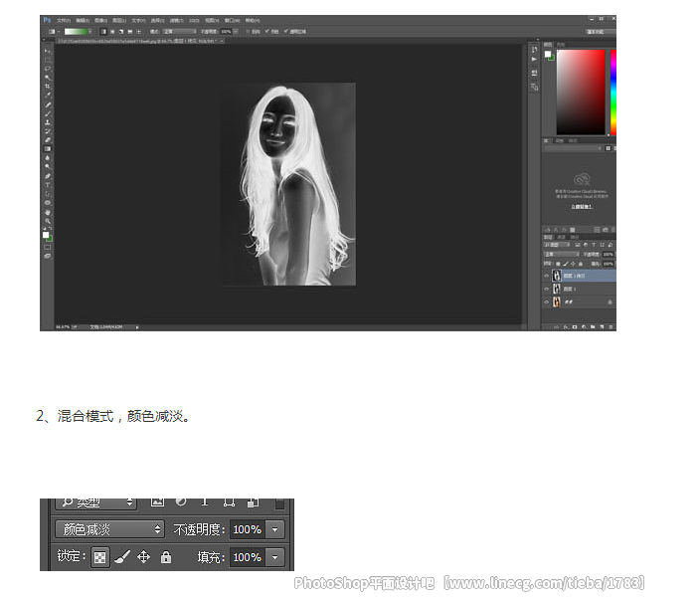Open the 编辑 menu
This screenshot has width=700, height=602.
tap(83, 21)
